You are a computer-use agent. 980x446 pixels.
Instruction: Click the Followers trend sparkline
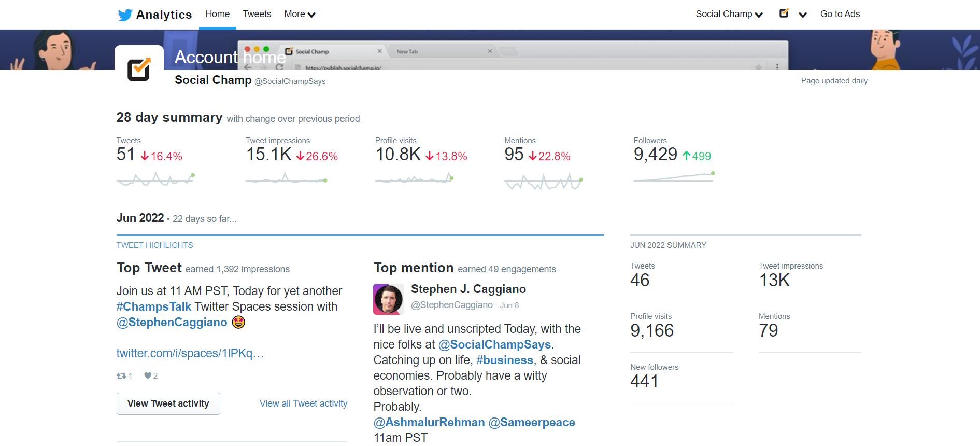[674, 177]
